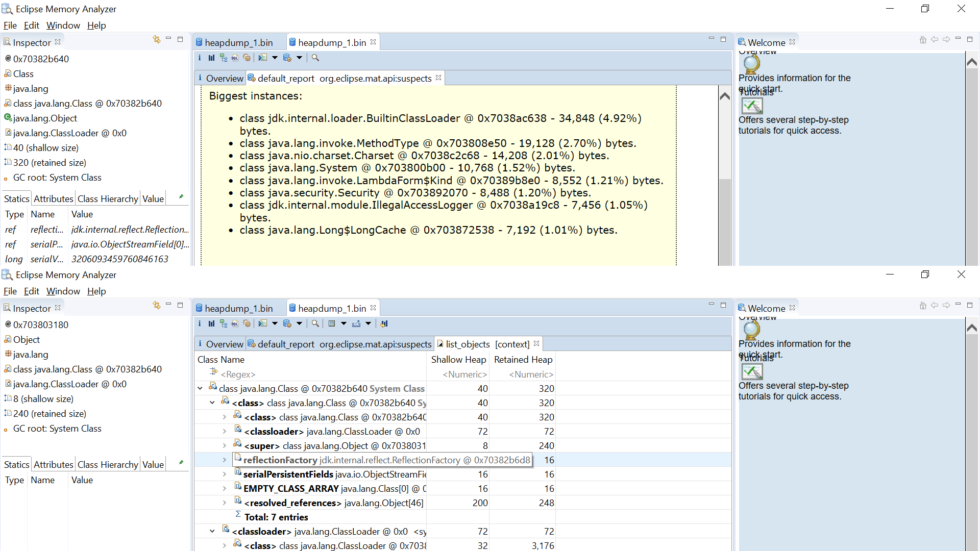The width and height of the screenshot is (980, 551).
Task: Select the Class Hierarchy tab in lower Inspector
Action: (108, 464)
